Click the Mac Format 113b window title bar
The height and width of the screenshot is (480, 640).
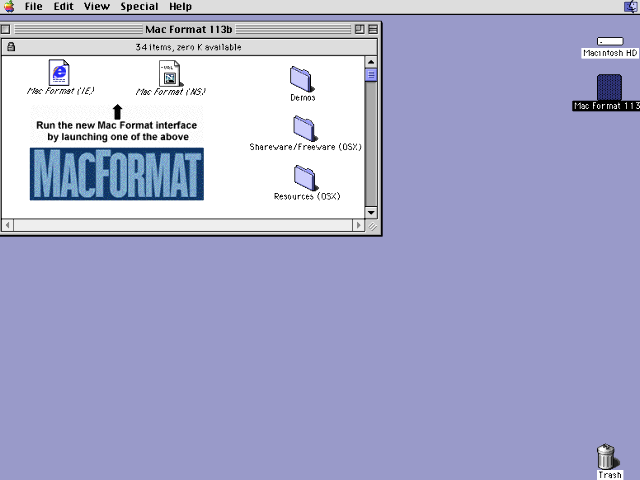[x=189, y=29]
